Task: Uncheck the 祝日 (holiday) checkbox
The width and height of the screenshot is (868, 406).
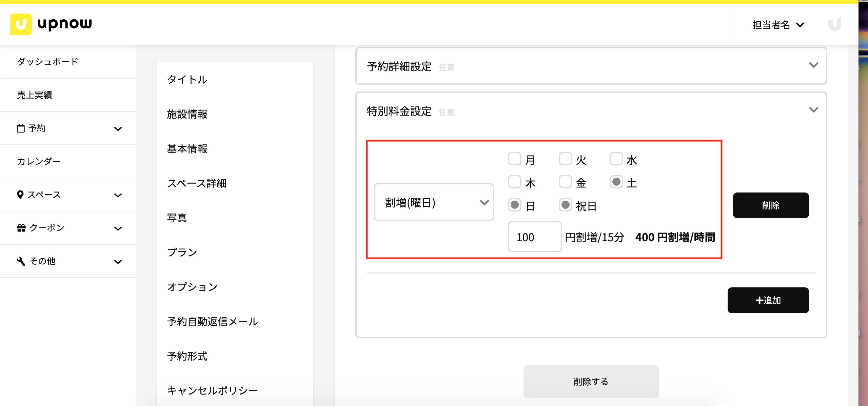Action: point(566,205)
